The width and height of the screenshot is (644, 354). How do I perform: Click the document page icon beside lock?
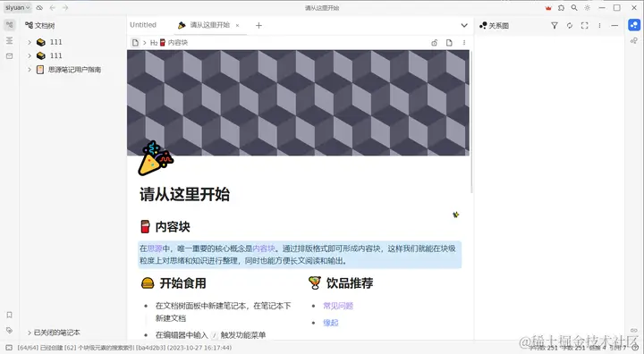click(x=449, y=43)
